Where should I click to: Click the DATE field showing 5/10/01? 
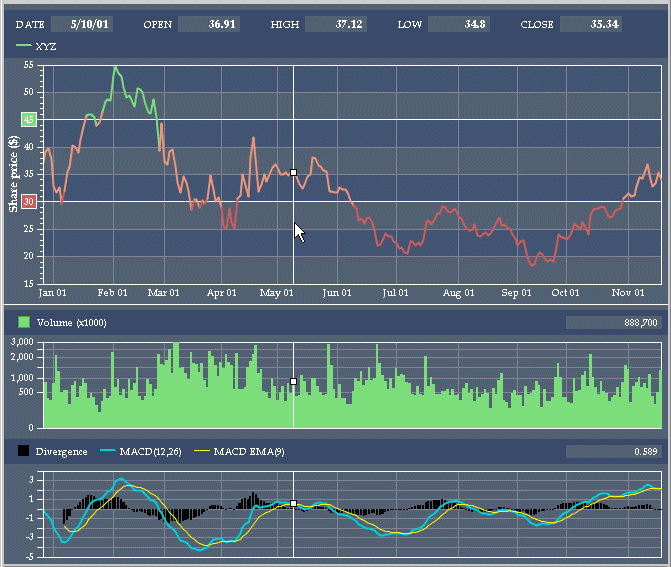[x=81, y=23]
